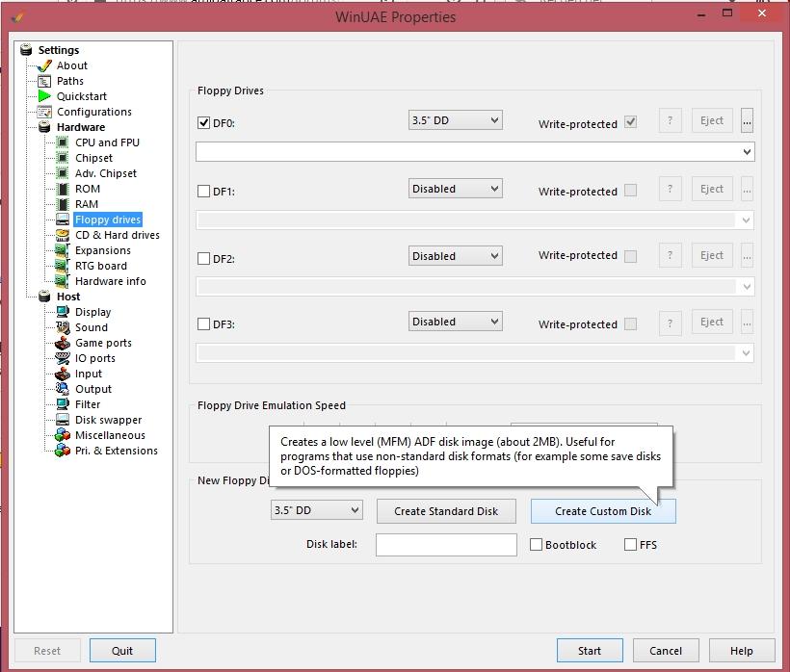Click the Quit button

pos(122,651)
